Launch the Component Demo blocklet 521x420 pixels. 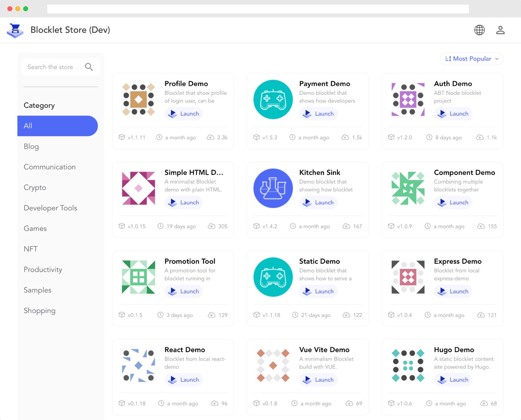tap(453, 202)
